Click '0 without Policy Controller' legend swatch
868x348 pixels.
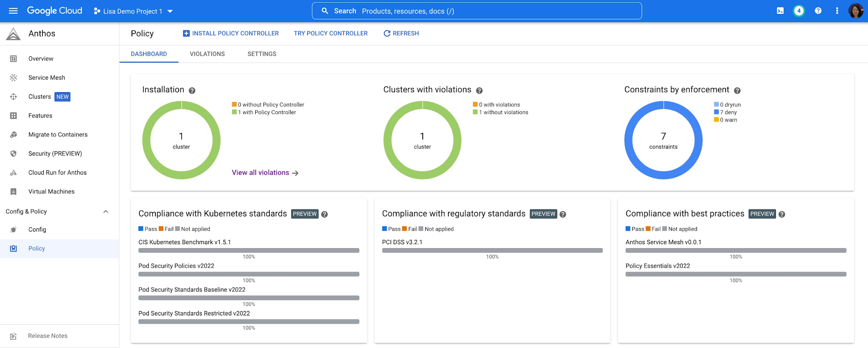(x=234, y=104)
